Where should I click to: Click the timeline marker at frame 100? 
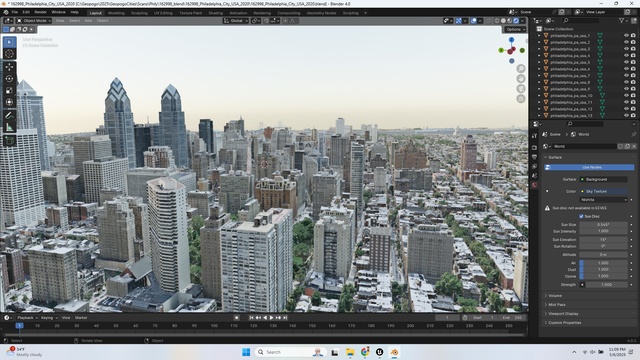pyautogui.click(x=214, y=326)
